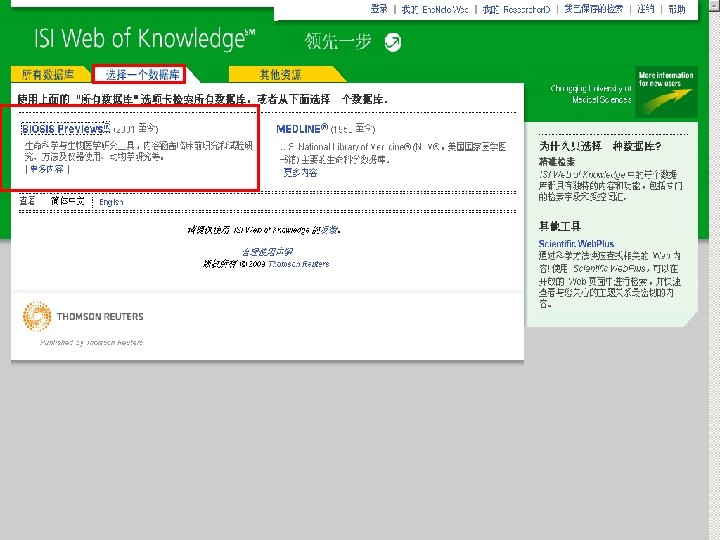Click the 其他工具 heading in sidebar
This screenshot has width=720, height=540.
pyautogui.click(x=560, y=226)
